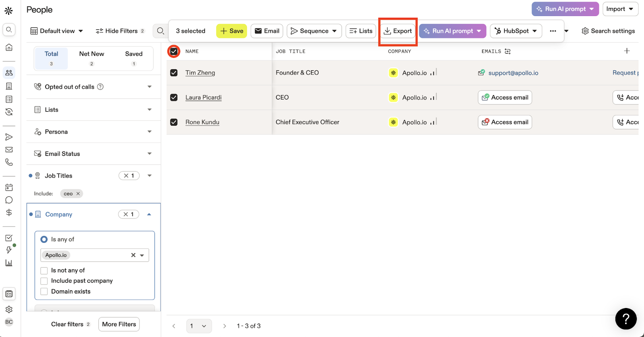Screen dimensions: 644x337
Task: Uncheck Laura Picardi's row checkbox
Action: click(174, 97)
